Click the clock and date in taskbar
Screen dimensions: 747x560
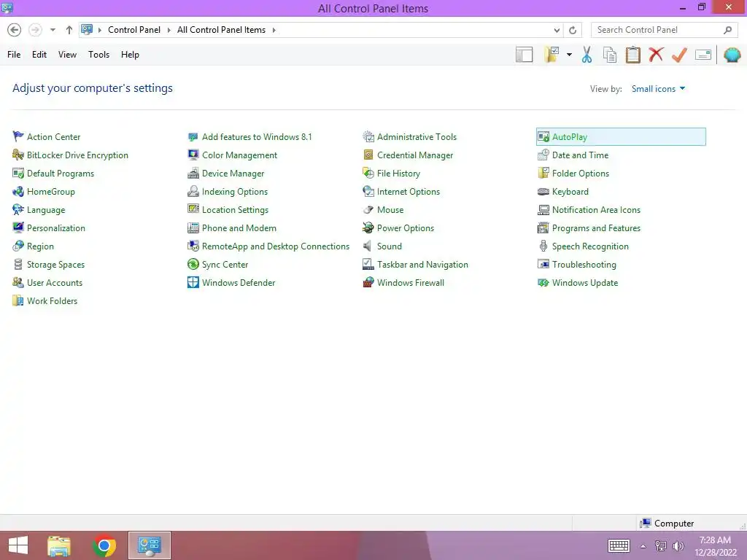715,545
